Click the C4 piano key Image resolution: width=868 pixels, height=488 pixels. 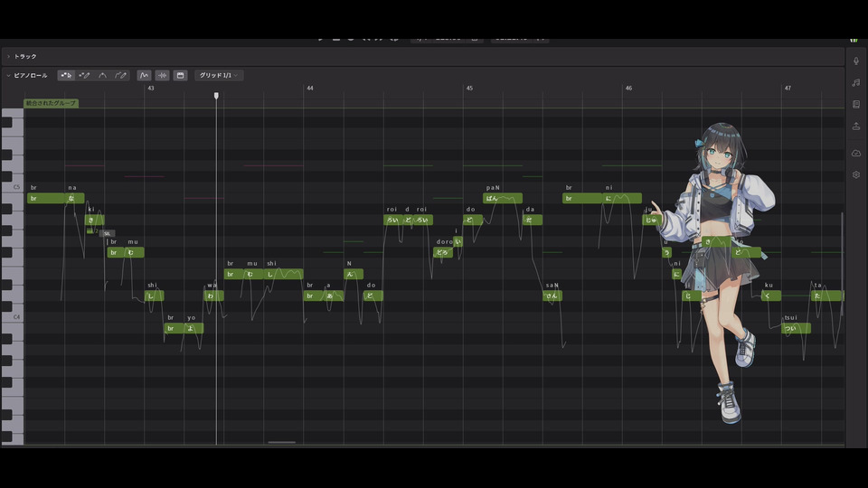point(12,317)
